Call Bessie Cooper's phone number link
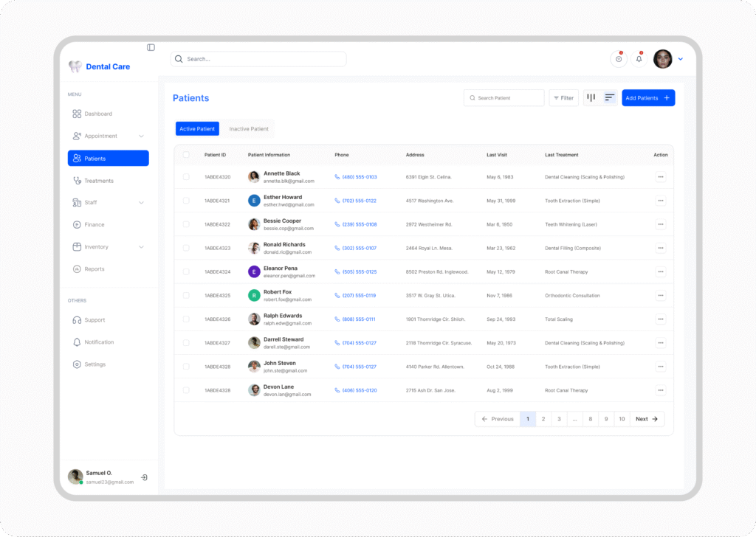756x537 pixels. click(x=359, y=224)
